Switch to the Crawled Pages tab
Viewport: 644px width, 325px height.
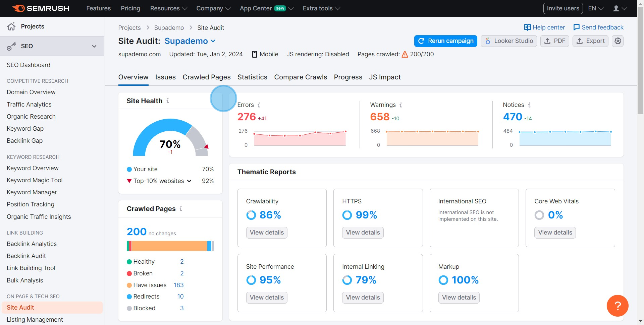coord(207,77)
